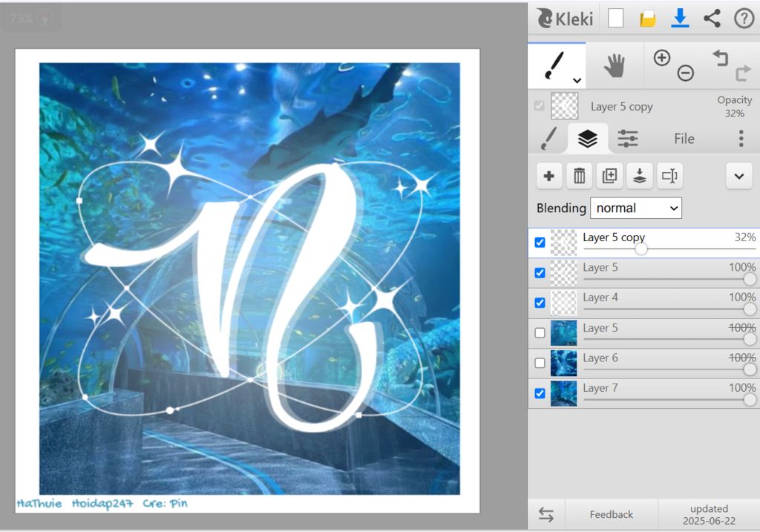Hide Layer 4 using its checkbox

point(540,303)
